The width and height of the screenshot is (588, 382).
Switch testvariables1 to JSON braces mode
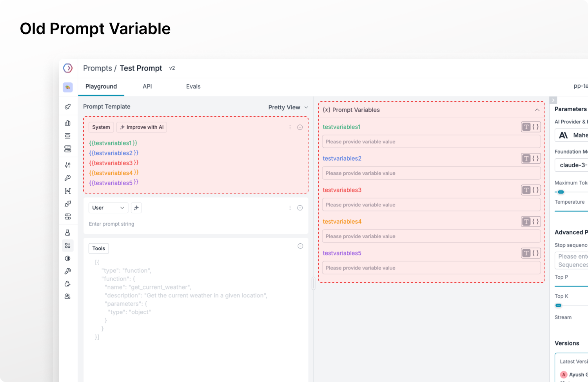[535, 127]
